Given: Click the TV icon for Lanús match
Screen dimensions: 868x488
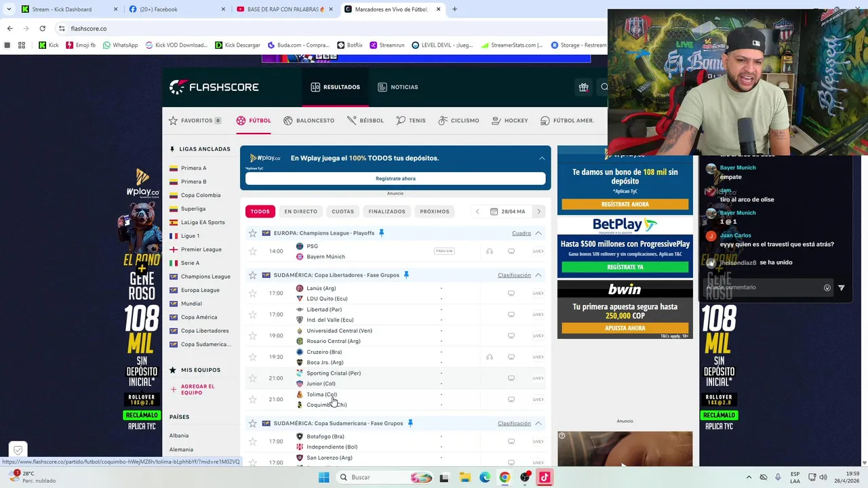Looking at the screenshot, I should (511, 293).
